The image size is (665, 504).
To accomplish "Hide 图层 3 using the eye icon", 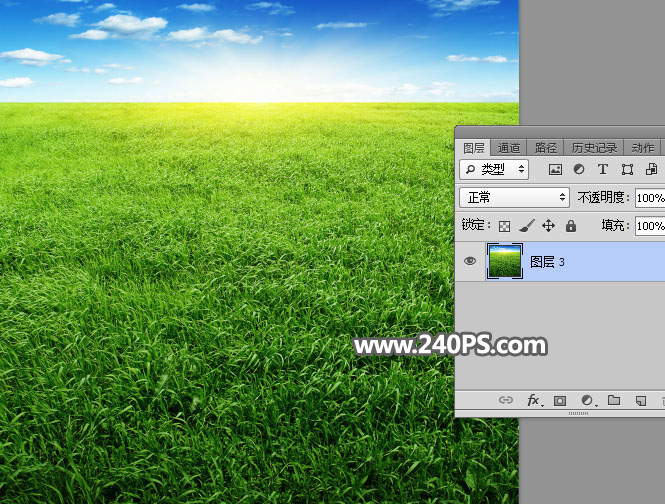I will point(470,261).
